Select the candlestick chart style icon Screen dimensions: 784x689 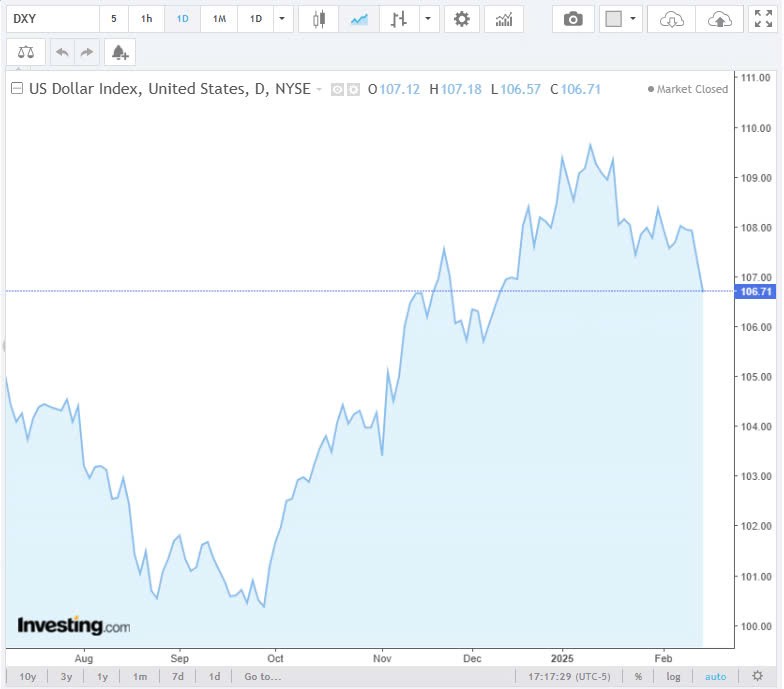(x=319, y=19)
